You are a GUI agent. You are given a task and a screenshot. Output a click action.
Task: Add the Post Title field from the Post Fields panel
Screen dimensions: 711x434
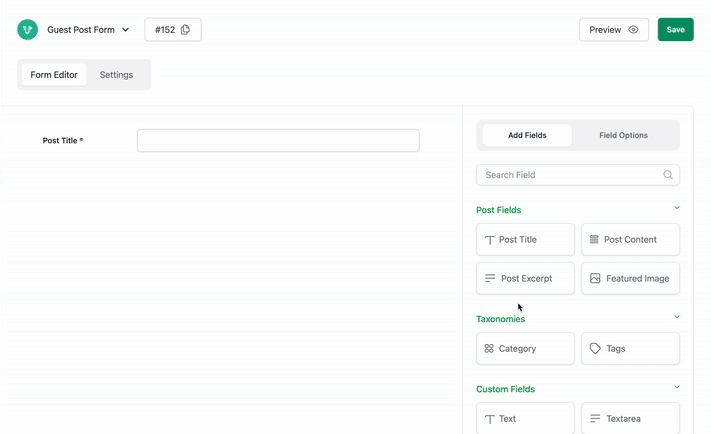point(525,239)
